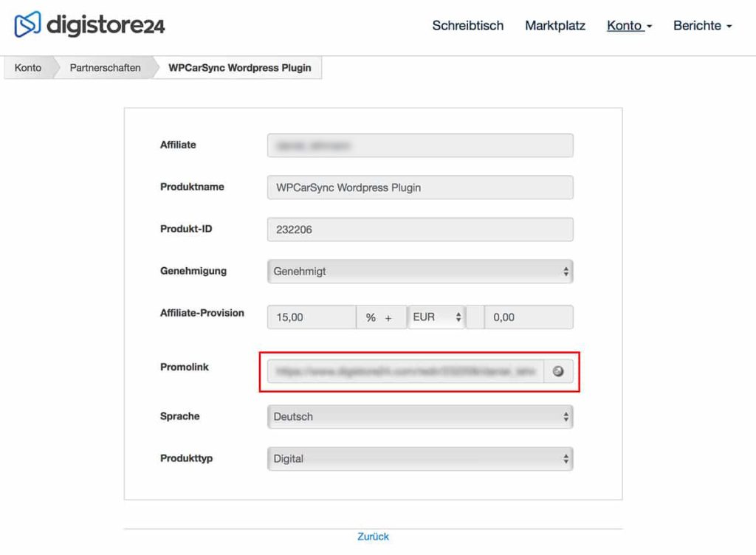Open the EUR currency selector
The image size is (756, 555).
[x=436, y=317]
